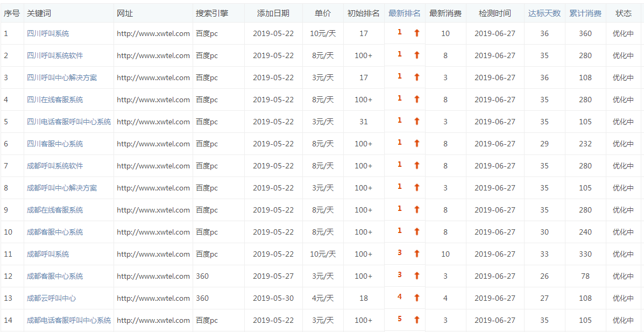
Task: Click the up arrow beside 四川呼叫中心解决方案
Action: (416, 77)
